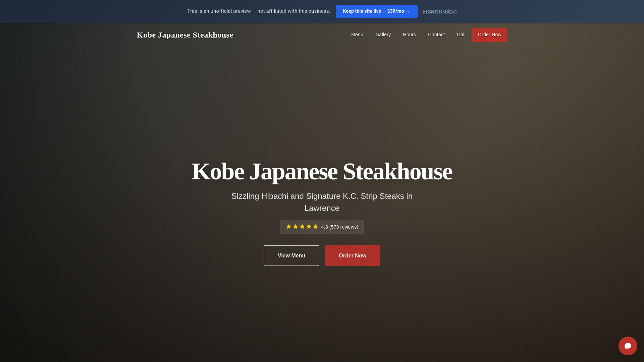The width and height of the screenshot is (644, 362).
Task: Click the unofficial preview notice text
Action: 259,11
